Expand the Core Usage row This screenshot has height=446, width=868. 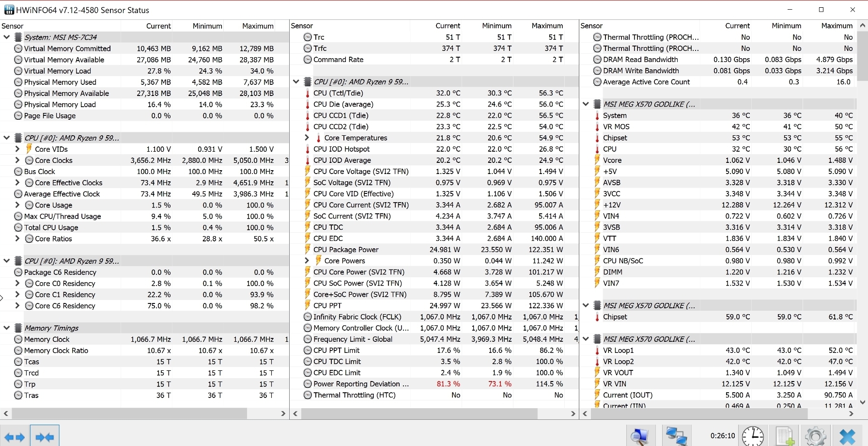tap(17, 205)
